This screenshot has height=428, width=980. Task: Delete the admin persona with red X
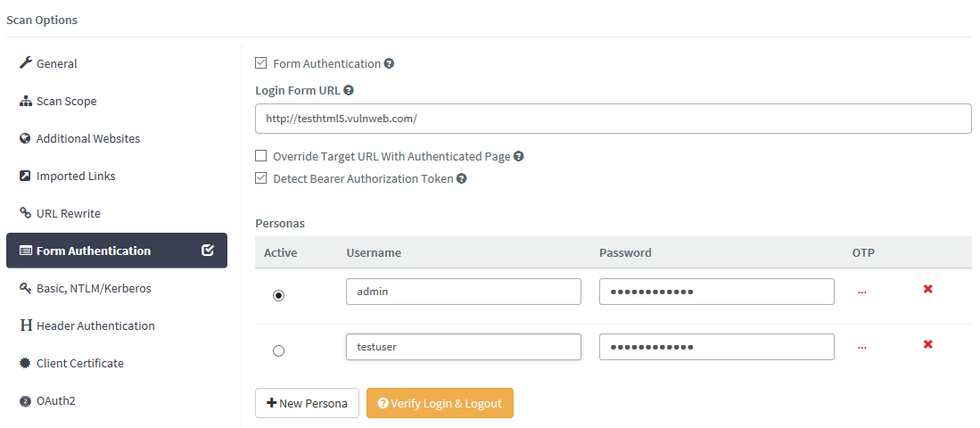coord(927,290)
